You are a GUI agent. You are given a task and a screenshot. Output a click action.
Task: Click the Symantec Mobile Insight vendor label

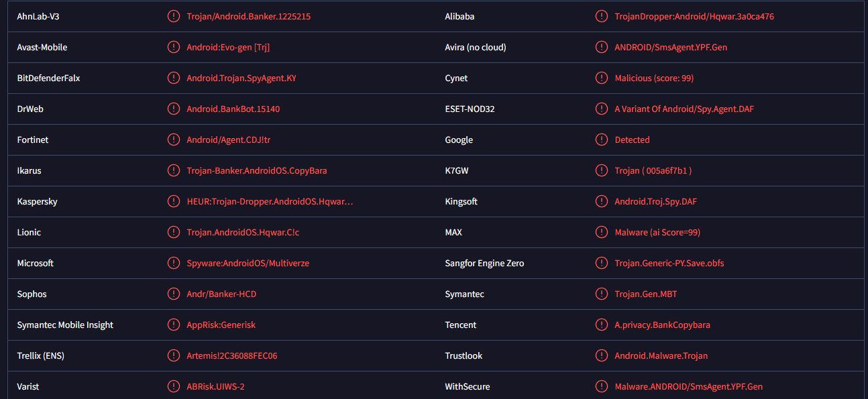click(x=65, y=325)
